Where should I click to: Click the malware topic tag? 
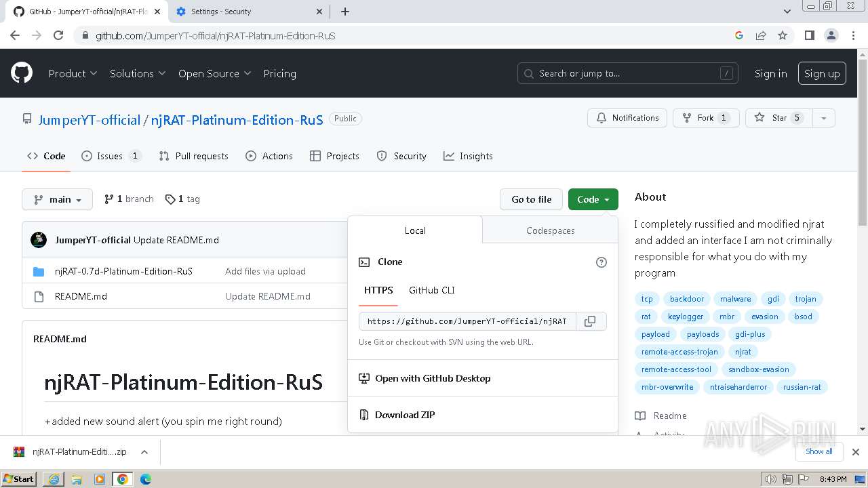(736, 299)
